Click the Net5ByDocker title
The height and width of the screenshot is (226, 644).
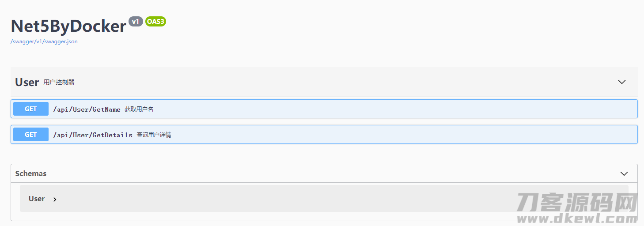[x=68, y=26]
